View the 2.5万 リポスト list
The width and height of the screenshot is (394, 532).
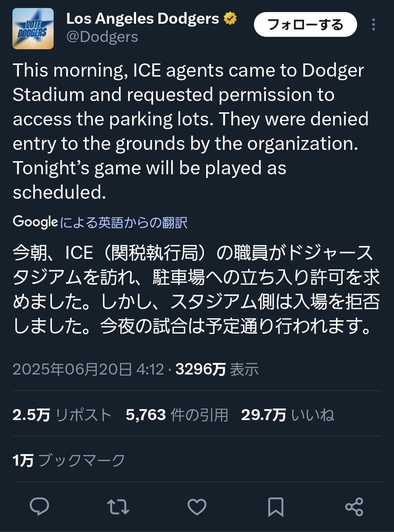(62, 415)
